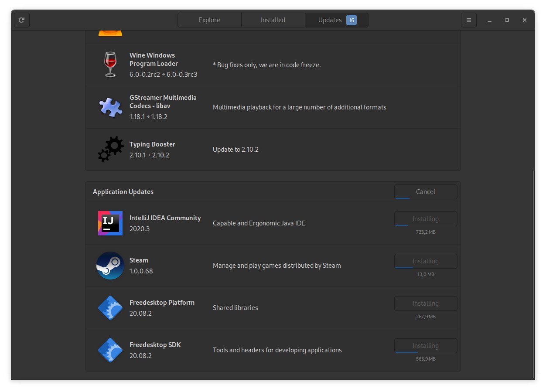Screen dimensions: 546x392
Task: Switch to the Explore tab
Action: tap(209, 20)
